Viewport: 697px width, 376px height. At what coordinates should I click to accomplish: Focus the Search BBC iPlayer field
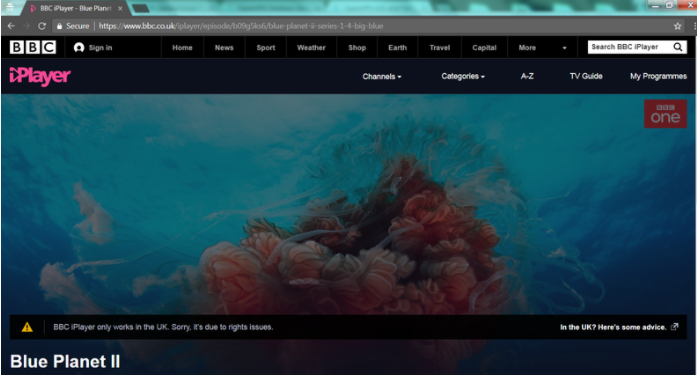(x=630, y=47)
